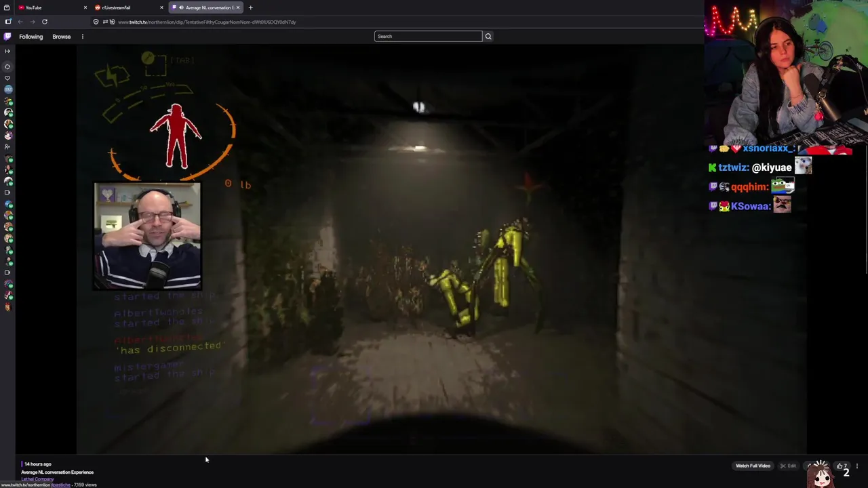The width and height of the screenshot is (868, 488).
Task: Expand the Twitch left sidebar
Action: pos(7,51)
